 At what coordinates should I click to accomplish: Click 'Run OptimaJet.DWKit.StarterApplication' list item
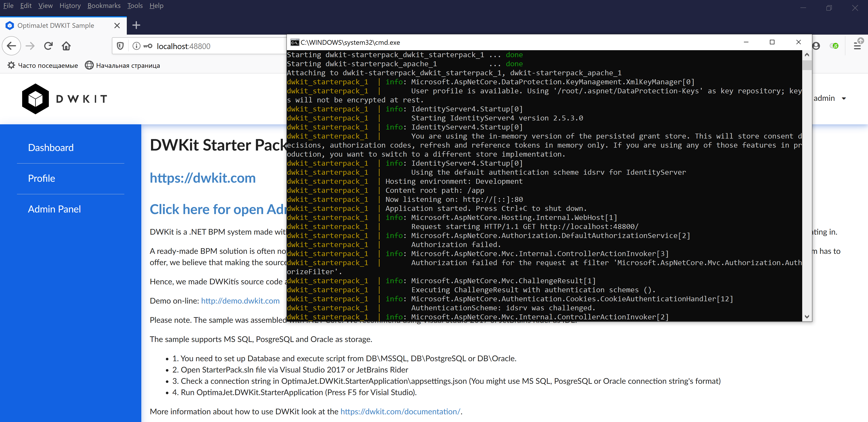click(295, 392)
